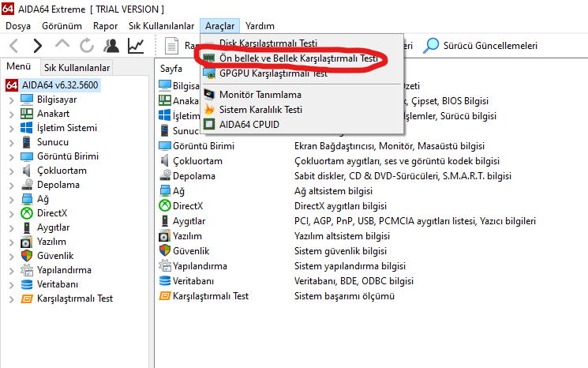Open the Sık Kullanılanlar menu in menu bar
The image size is (588, 368).
(161, 26)
